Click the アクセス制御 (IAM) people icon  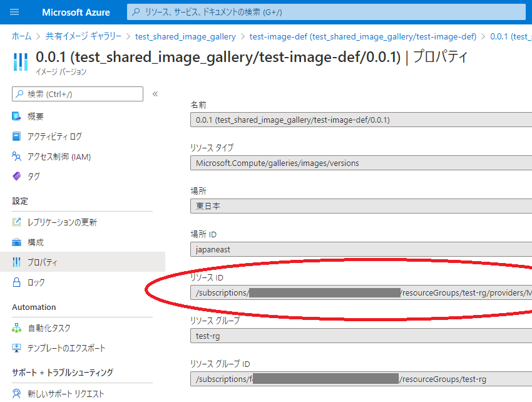pyautogui.click(x=16, y=157)
